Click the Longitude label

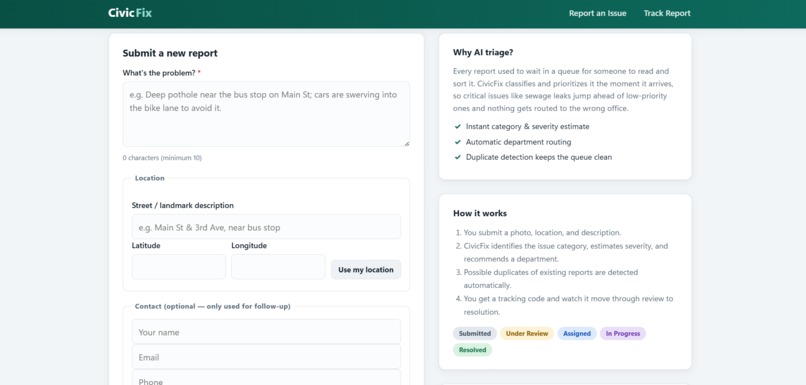click(x=249, y=246)
